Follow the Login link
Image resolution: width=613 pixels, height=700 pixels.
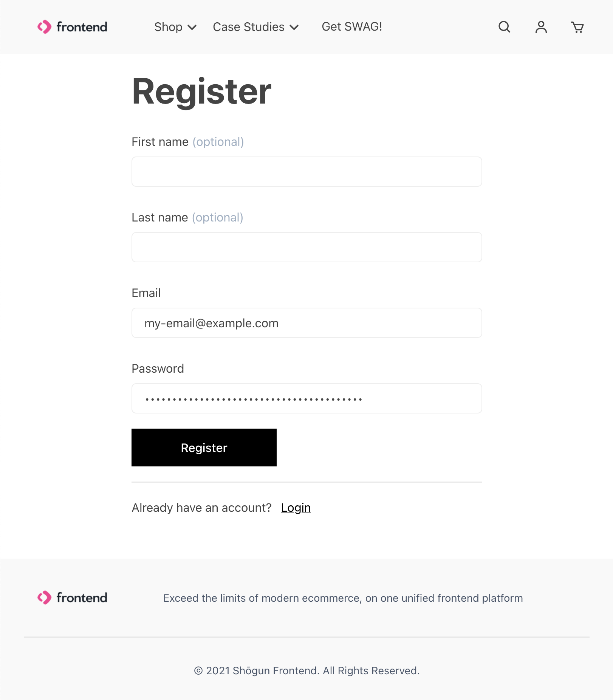[x=296, y=508]
